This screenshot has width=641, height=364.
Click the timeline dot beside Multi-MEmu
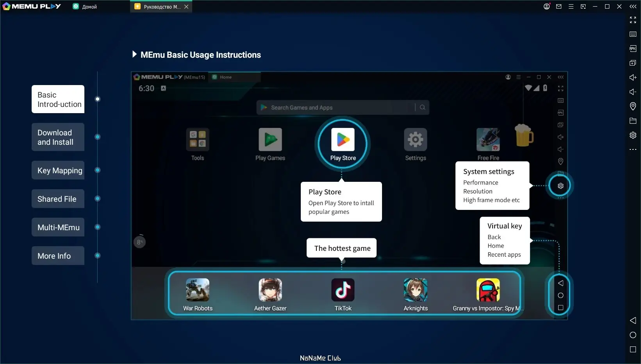point(98,227)
